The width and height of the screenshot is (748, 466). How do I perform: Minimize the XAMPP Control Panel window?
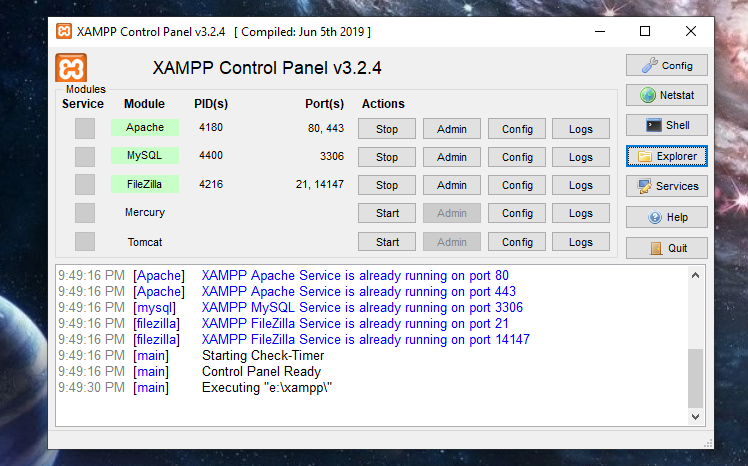coord(600,31)
